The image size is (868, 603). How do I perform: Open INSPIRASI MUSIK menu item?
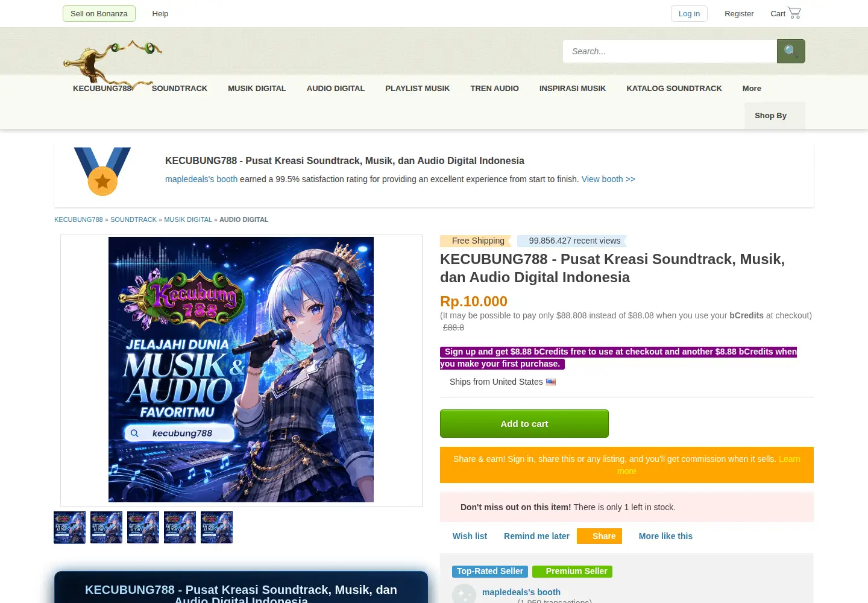tap(573, 88)
